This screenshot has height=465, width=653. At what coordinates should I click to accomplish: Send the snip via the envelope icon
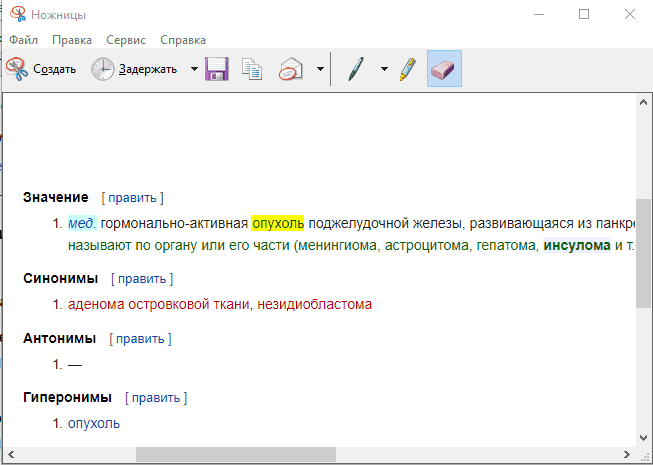click(290, 69)
